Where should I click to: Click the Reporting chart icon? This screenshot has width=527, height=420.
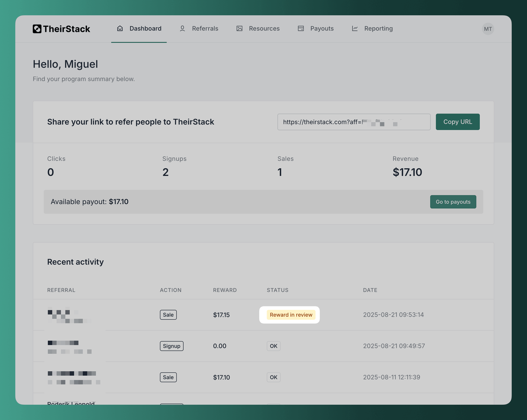pyautogui.click(x=355, y=29)
